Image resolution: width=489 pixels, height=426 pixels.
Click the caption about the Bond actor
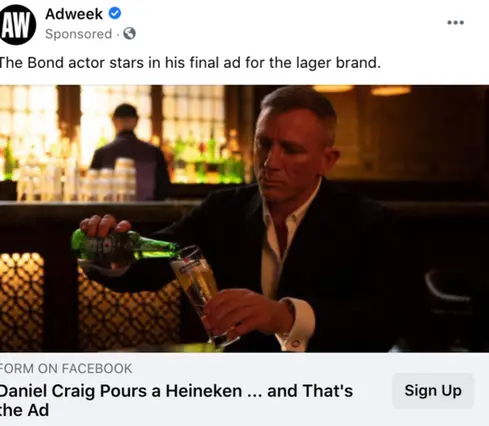190,63
